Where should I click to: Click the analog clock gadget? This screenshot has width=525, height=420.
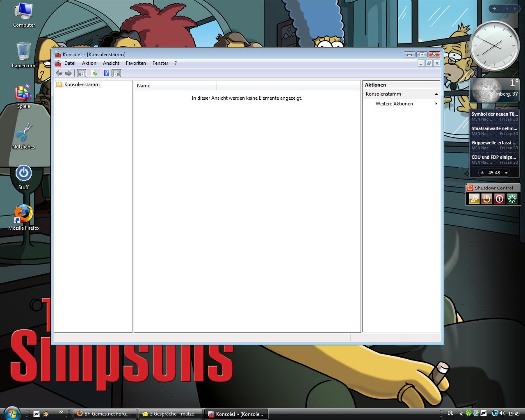coord(494,46)
